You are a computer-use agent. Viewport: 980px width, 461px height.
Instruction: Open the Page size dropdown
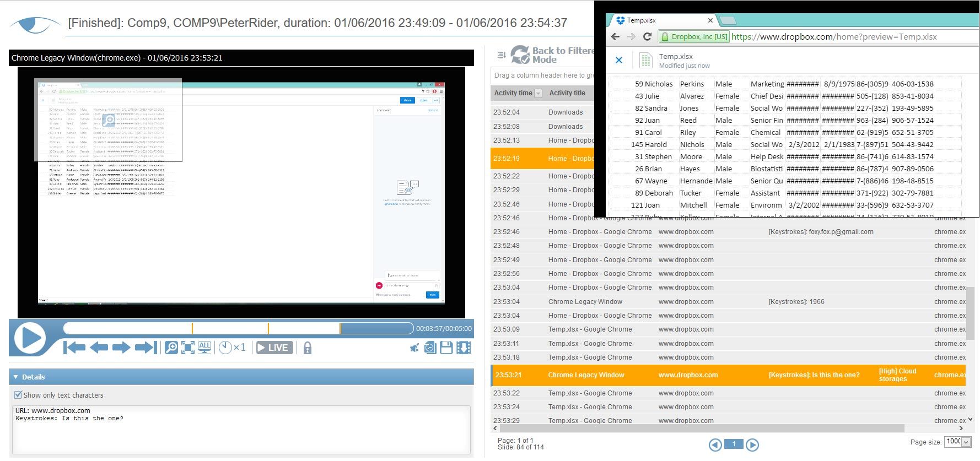966,442
